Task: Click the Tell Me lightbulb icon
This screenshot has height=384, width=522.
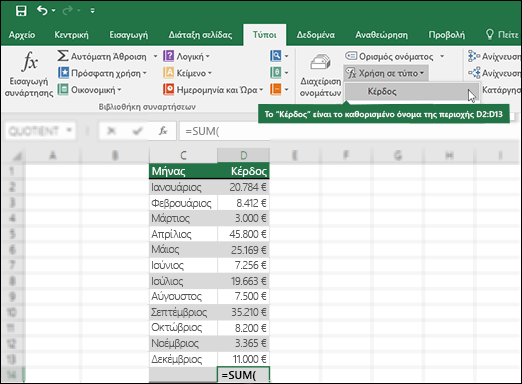Action: click(490, 34)
